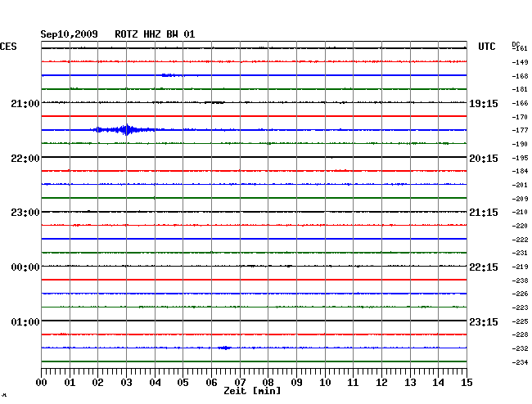Select the DC offset value -234

520,362
